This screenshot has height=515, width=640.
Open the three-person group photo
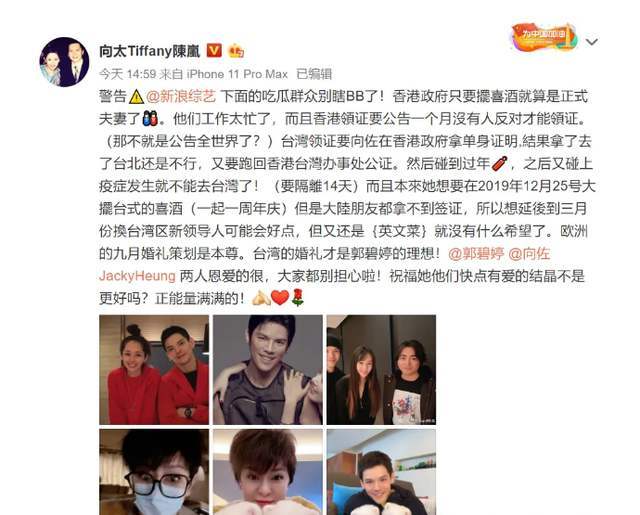[381, 370]
